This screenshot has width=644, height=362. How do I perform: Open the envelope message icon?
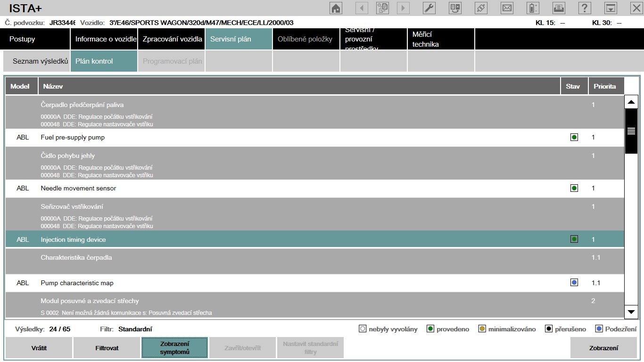pyautogui.click(x=507, y=8)
